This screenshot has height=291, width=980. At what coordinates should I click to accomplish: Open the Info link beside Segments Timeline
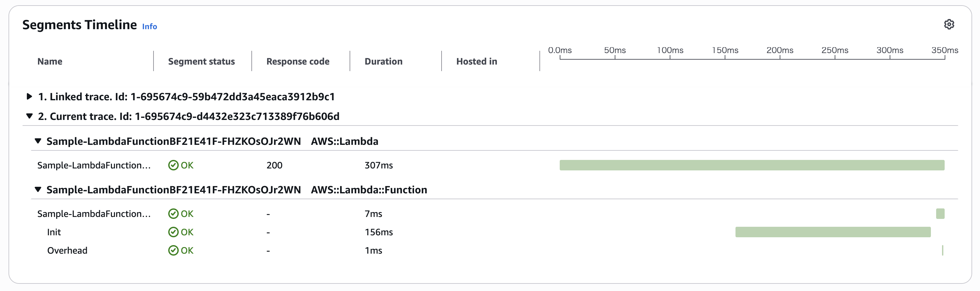pyautogui.click(x=150, y=26)
